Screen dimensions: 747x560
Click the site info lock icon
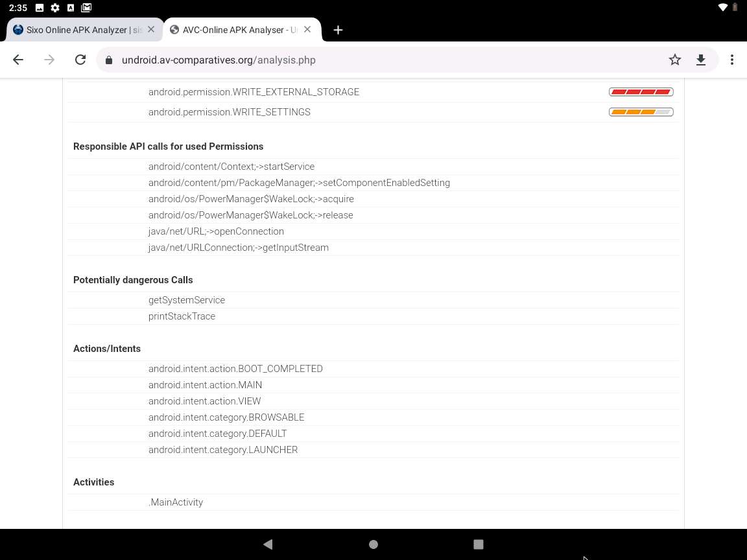point(109,60)
